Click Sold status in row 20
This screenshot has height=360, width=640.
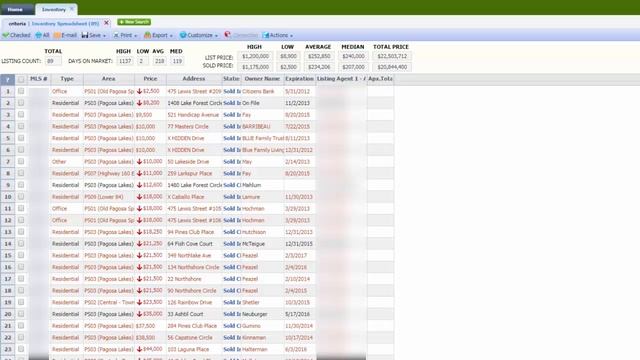click(232, 314)
